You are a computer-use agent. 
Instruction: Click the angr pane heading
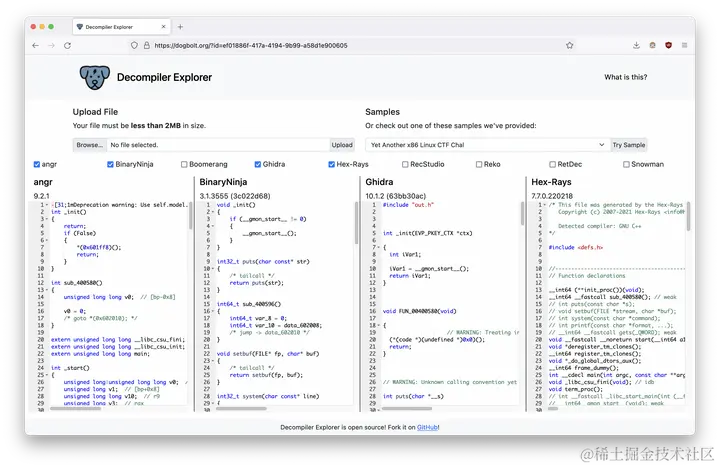click(43, 182)
